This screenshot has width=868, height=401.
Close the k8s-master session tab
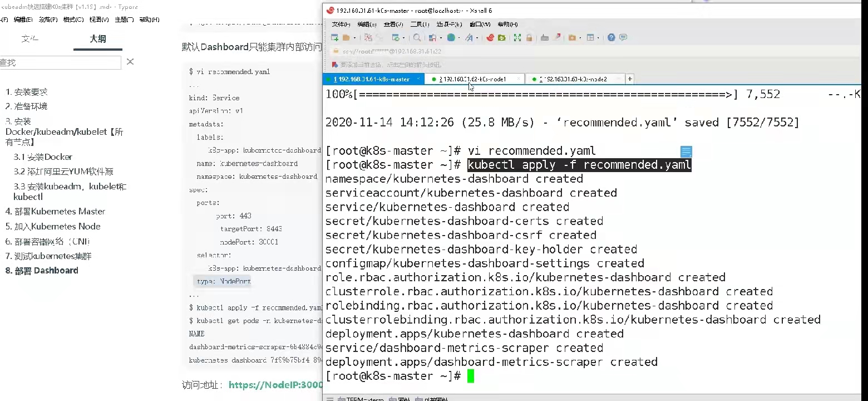418,79
